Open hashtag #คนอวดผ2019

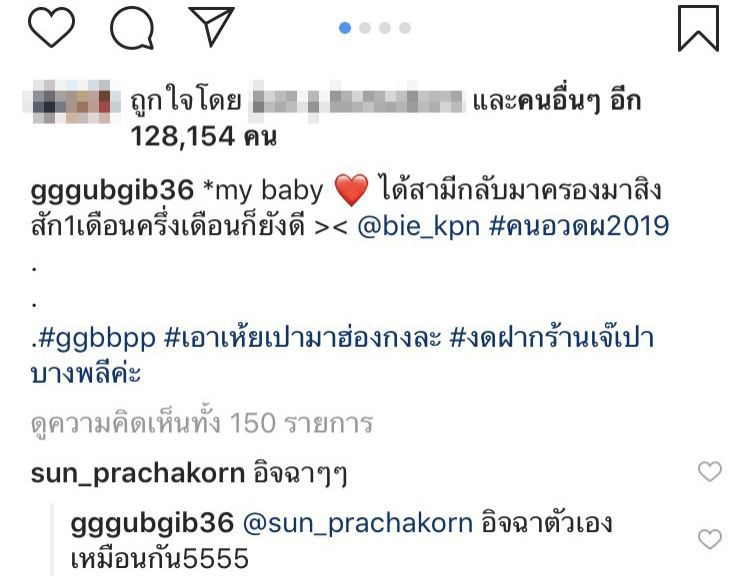tap(579, 226)
